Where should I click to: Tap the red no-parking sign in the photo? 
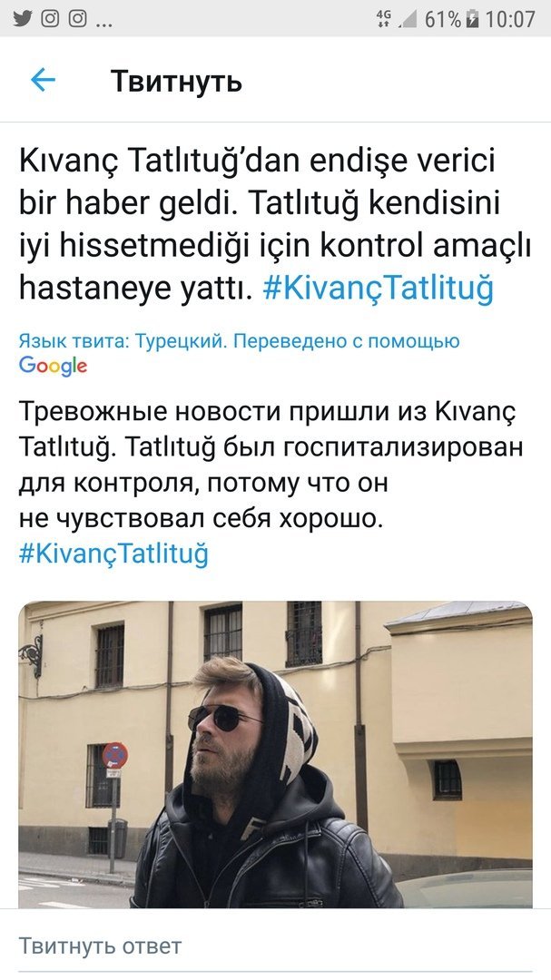(x=114, y=756)
